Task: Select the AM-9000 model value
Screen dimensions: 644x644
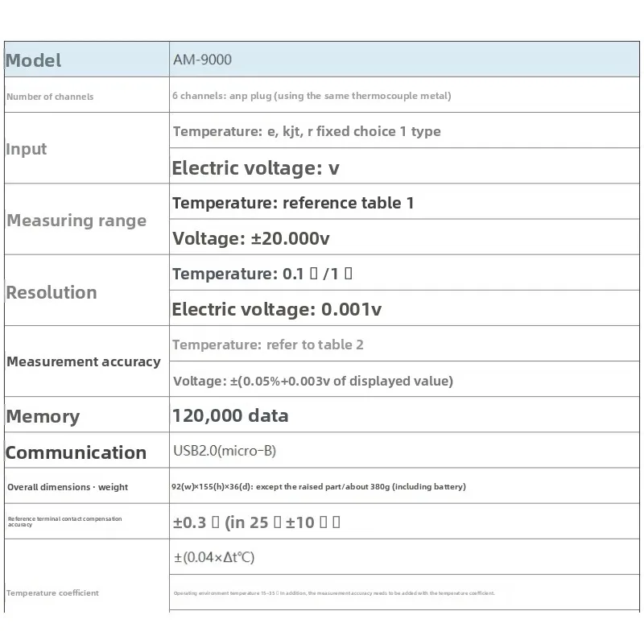Action: click(x=203, y=60)
